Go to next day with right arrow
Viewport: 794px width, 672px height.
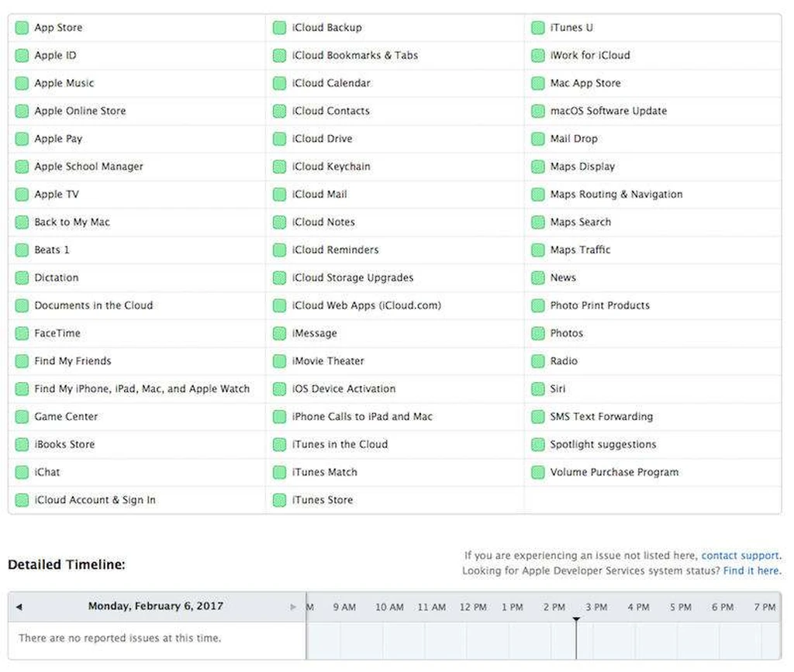[x=292, y=607]
